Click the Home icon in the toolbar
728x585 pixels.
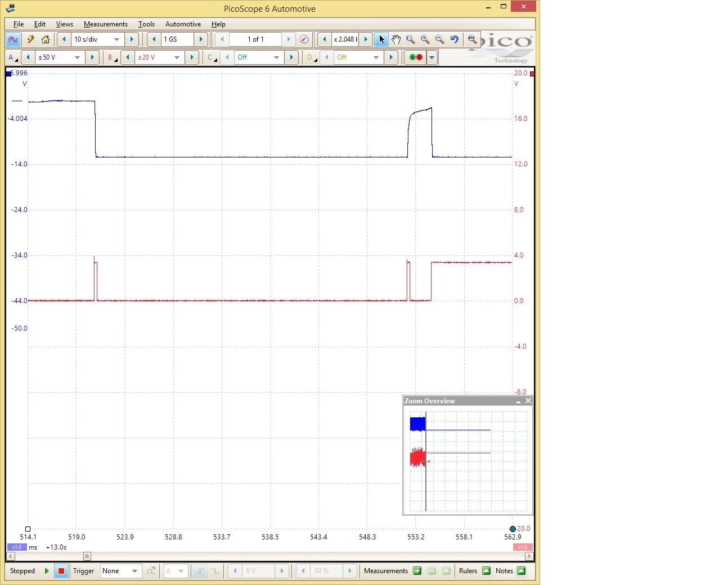pyautogui.click(x=46, y=39)
